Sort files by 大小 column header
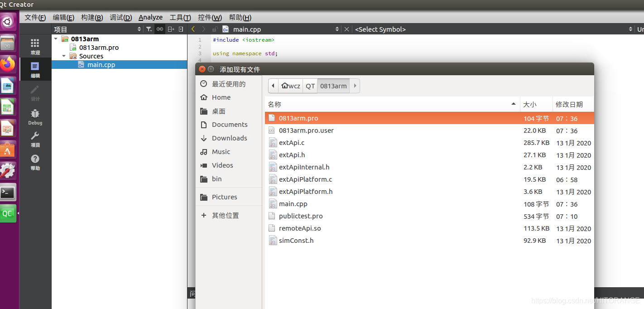 point(536,104)
